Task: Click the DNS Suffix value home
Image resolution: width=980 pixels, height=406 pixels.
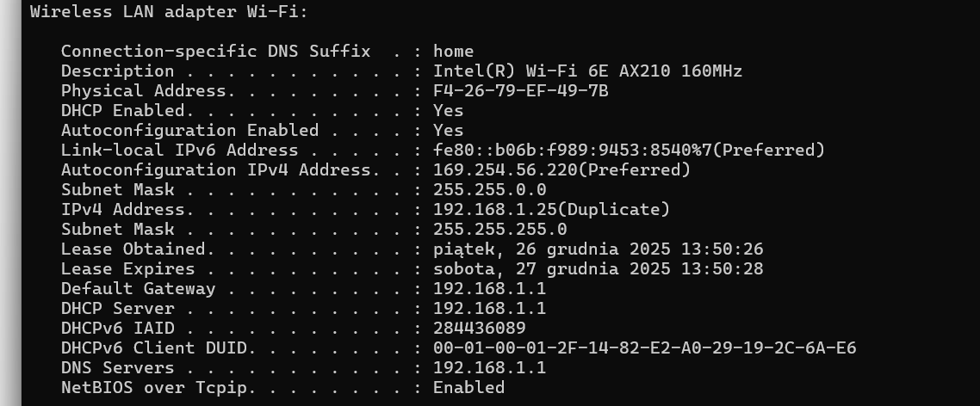Action: coord(454,52)
